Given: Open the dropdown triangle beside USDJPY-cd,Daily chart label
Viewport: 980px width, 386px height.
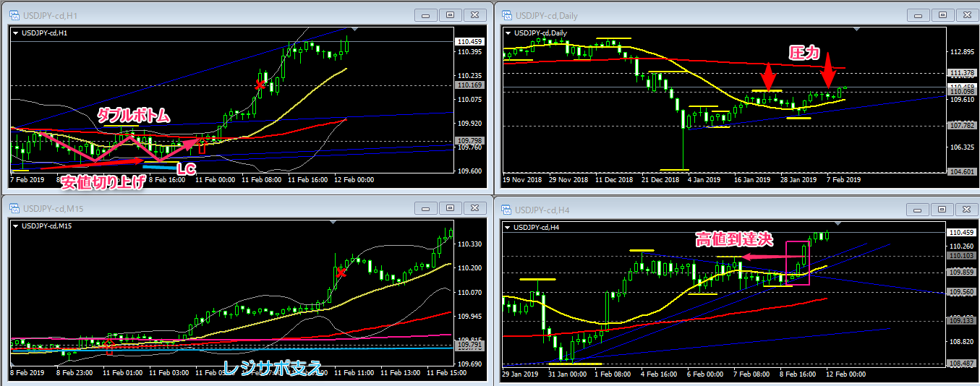Looking at the screenshot, I should click(x=509, y=33).
